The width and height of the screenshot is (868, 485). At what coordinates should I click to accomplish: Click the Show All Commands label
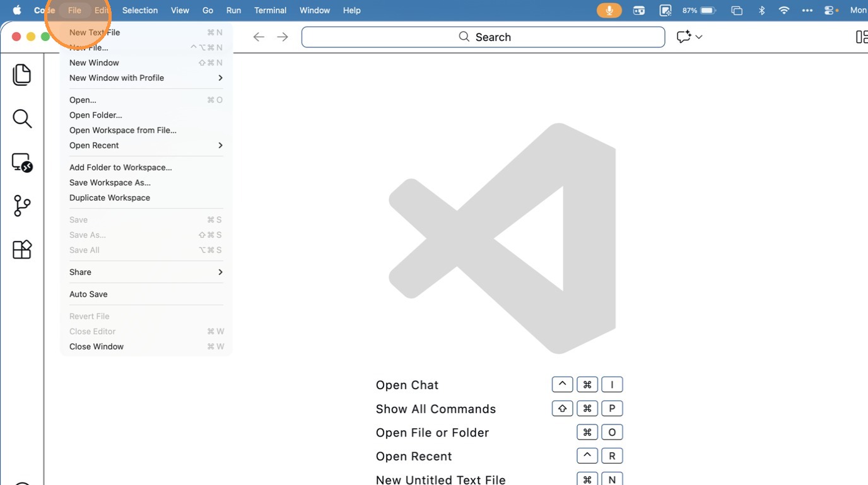pos(436,409)
